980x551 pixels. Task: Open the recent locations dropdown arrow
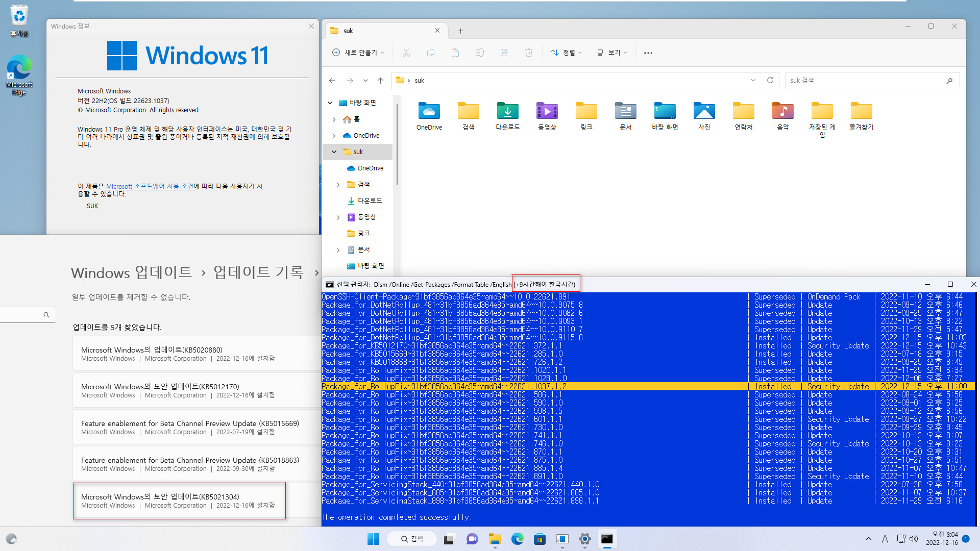[365, 81]
